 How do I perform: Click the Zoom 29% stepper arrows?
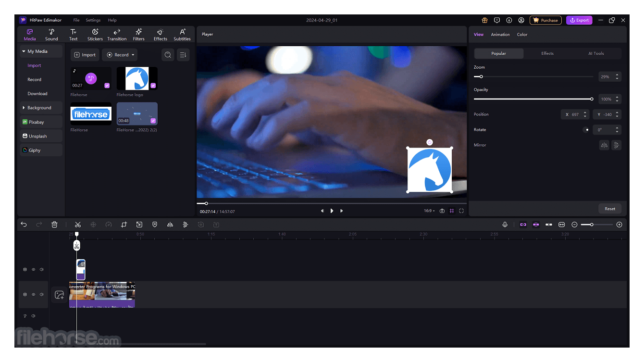(x=617, y=76)
